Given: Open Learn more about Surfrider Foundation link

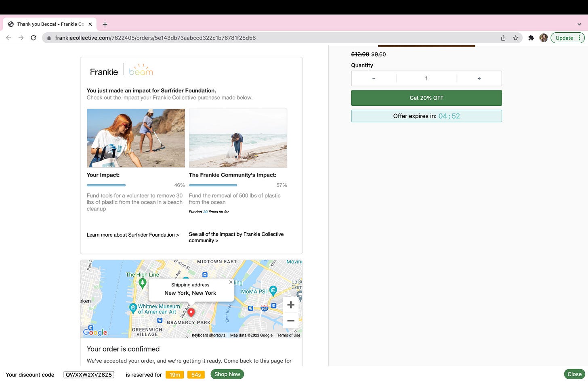Looking at the screenshot, I should pyautogui.click(x=132, y=235).
